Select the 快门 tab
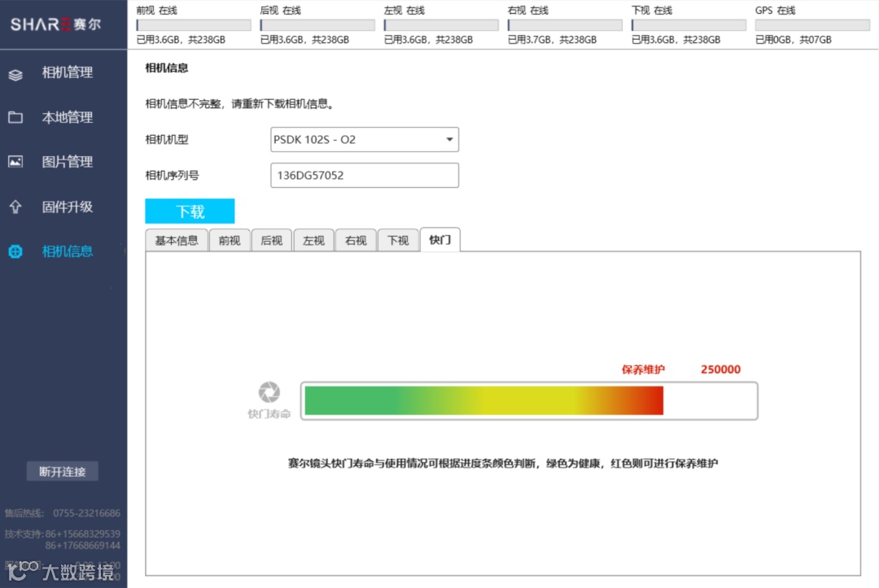879x588 pixels. coord(440,240)
